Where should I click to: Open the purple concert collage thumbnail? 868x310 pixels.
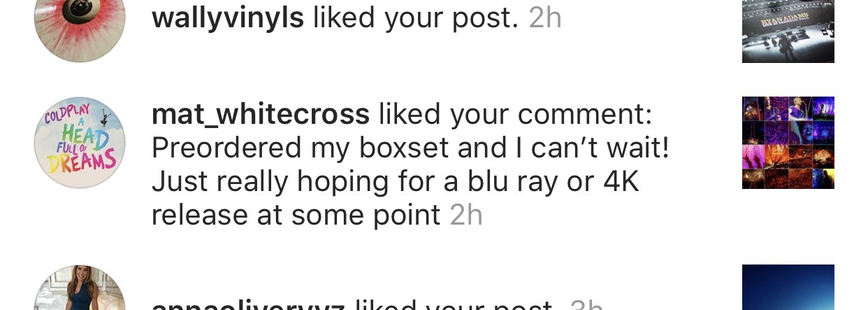click(788, 143)
